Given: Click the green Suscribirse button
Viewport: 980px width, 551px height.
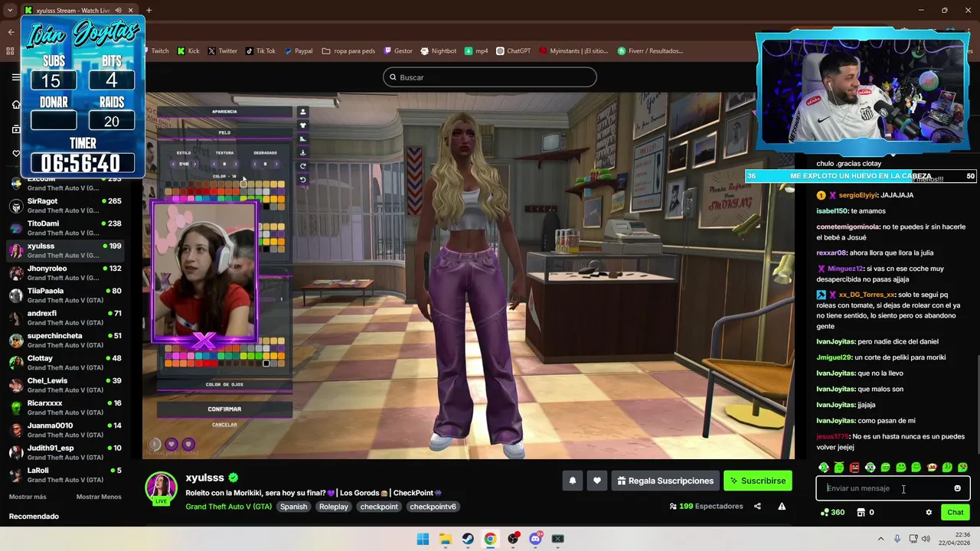Looking at the screenshot, I should pyautogui.click(x=758, y=481).
